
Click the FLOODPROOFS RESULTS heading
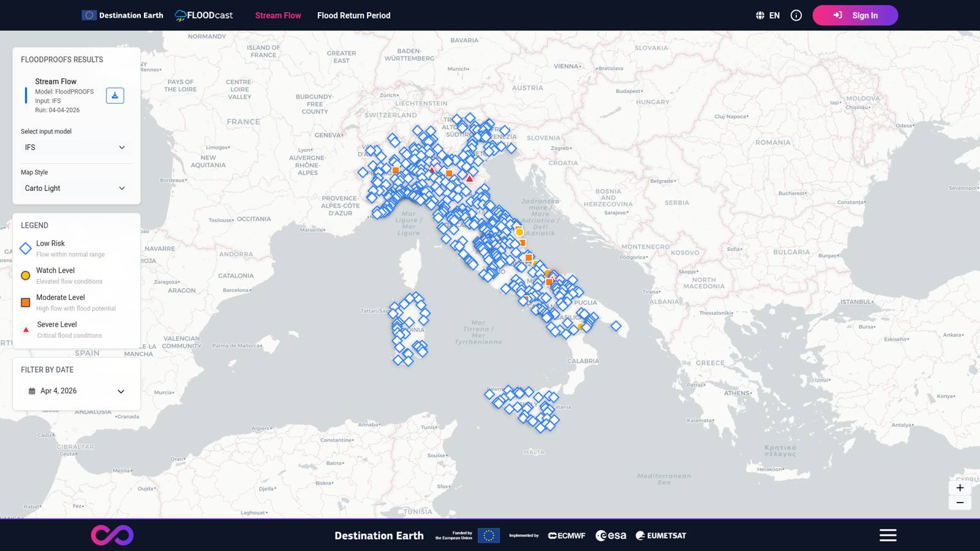(62, 59)
